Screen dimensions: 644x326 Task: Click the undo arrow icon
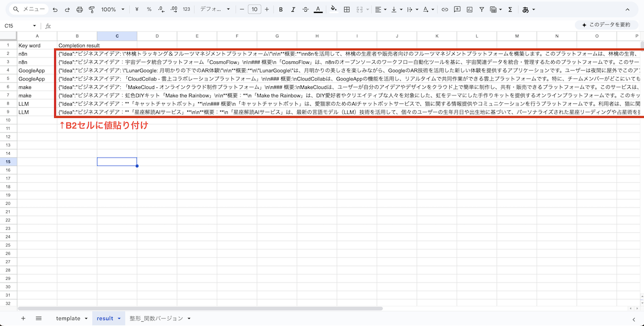coord(55,10)
